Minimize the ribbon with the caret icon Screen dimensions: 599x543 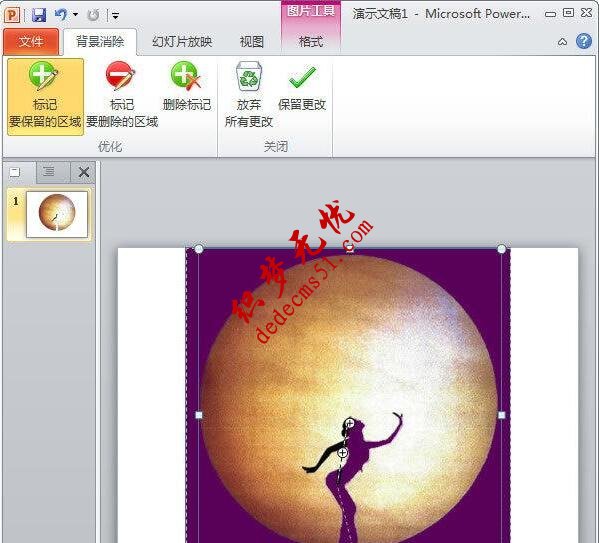(x=562, y=42)
